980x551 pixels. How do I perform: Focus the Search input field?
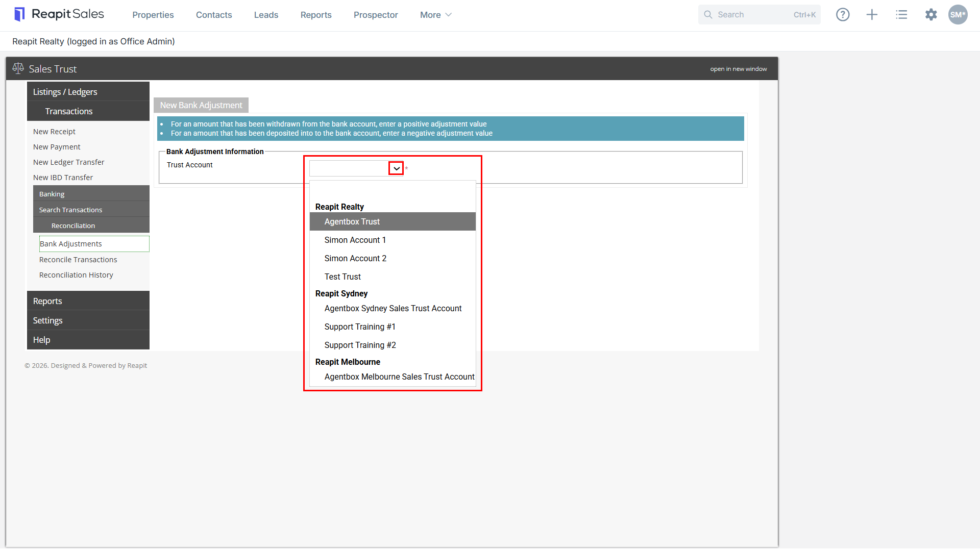pyautogui.click(x=759, y=15)
